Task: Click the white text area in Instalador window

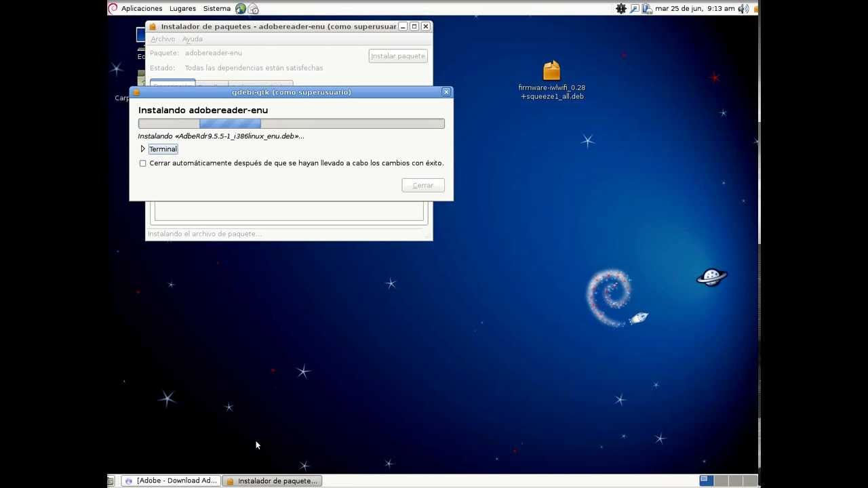Action: point(289,211)
